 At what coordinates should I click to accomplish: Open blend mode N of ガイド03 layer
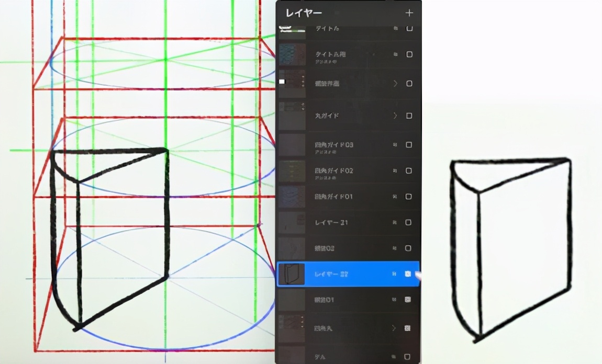click(x=395, y=145)
